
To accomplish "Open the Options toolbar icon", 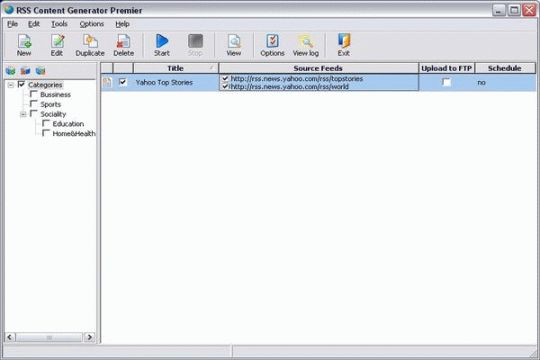I will (272, 41).
